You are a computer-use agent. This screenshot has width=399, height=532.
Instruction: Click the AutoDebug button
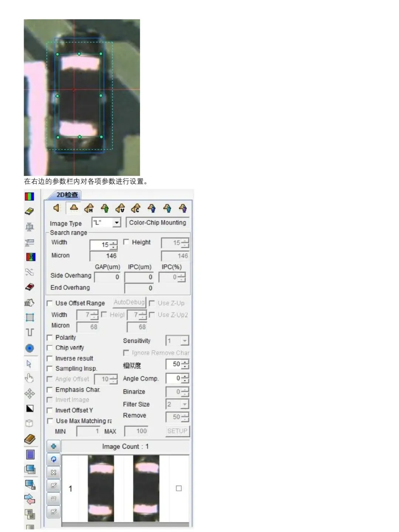129,302
